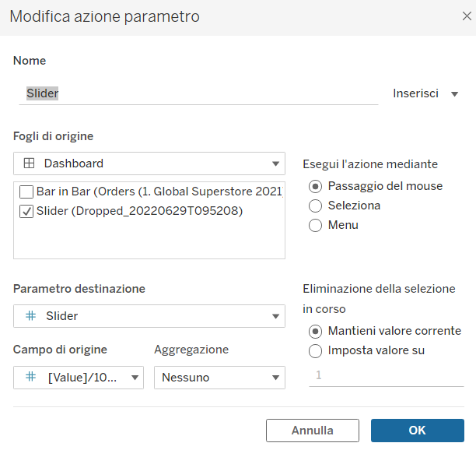
Task: Uncheck the Slider sheet checkbox
Action: [x=26, y=211]
